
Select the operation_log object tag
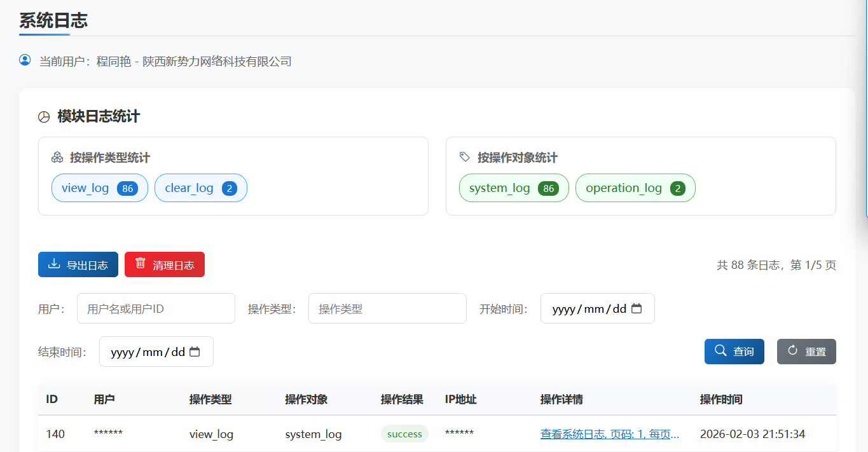point(635,188)
